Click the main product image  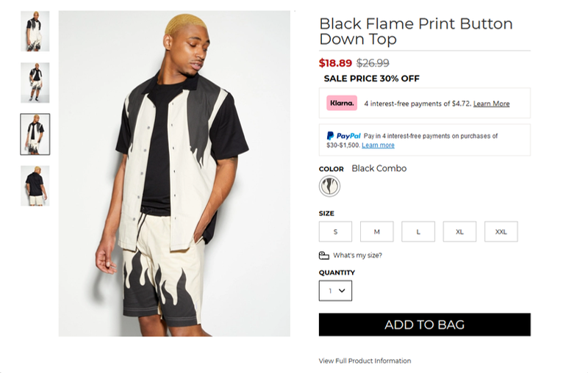coord(174,173)
